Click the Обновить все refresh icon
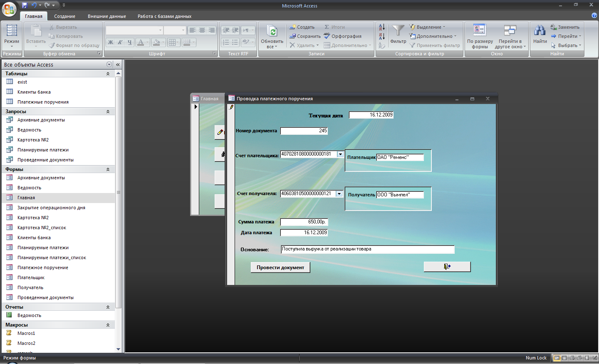599x364 pixels. point(272,31)
